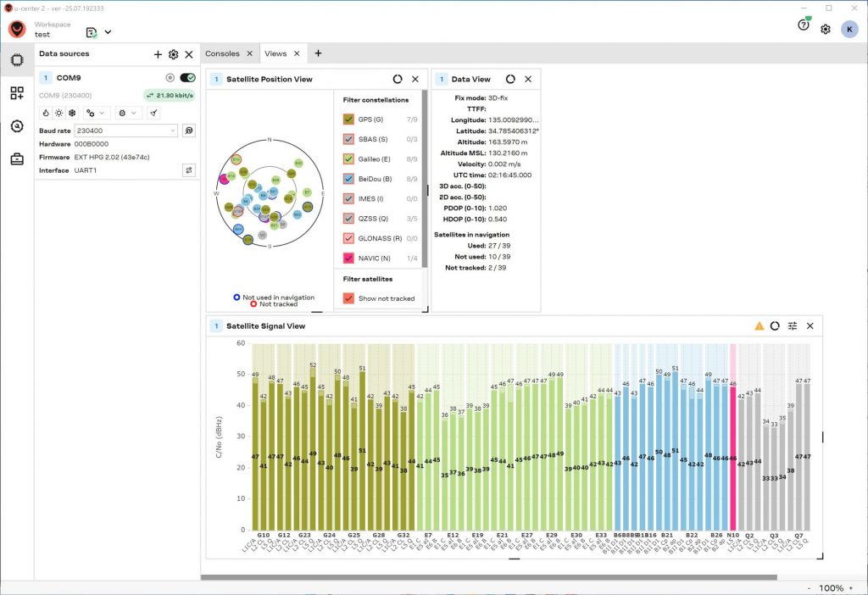Toggle the BeiDou (B) constellation checkbox

348,179
